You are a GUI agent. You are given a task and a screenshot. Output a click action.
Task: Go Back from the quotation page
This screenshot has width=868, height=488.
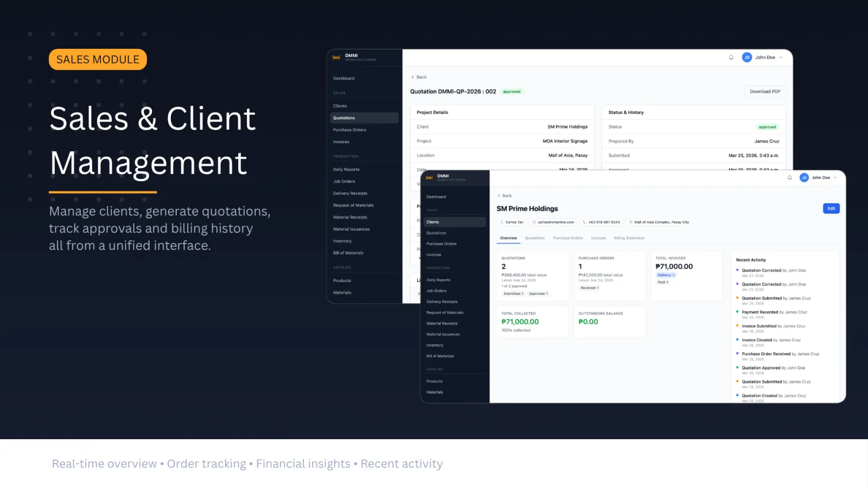[x=419, y=77]
